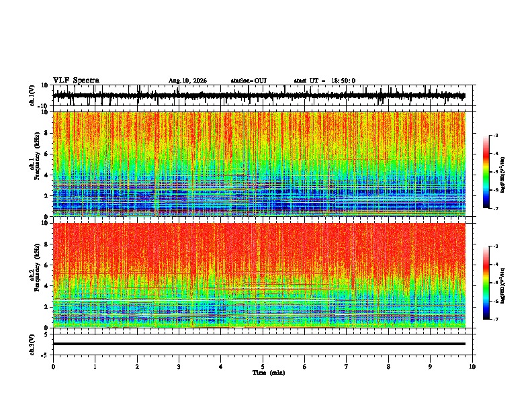Click the "station=OUI" header text
This screenshot has width=532, height=411.
pos(249,81)
